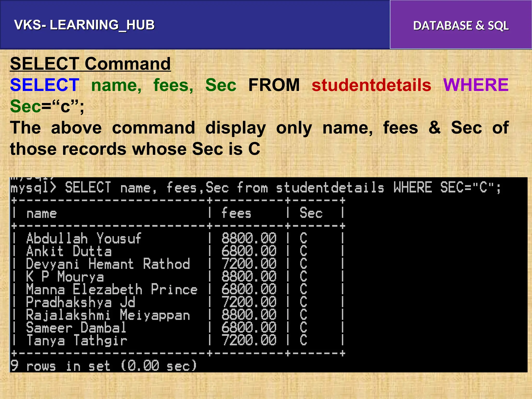Click the Manna Elezabeth Prince row name
The image size is (532, 399).
coord(112,289)
